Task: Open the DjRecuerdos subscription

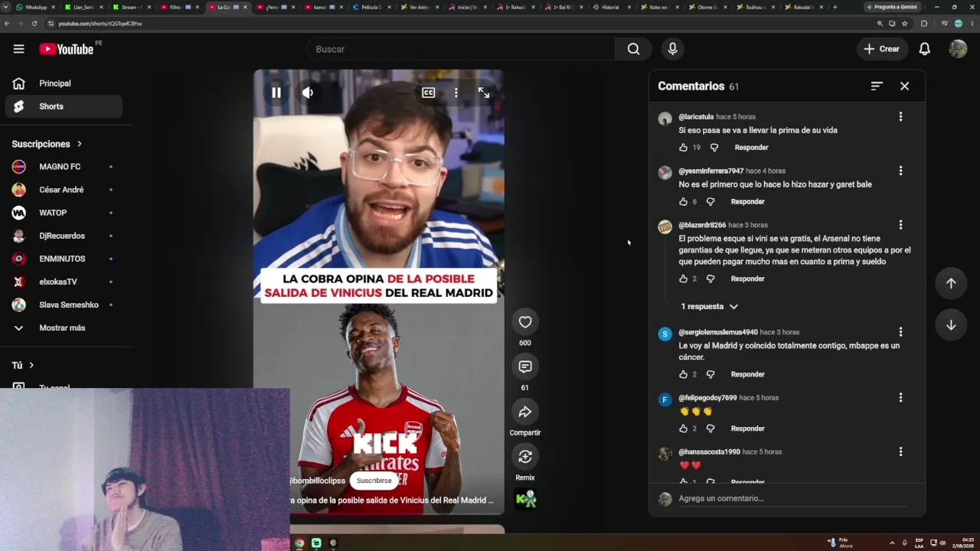Action: pyautogui.click(x=64, y=236)
